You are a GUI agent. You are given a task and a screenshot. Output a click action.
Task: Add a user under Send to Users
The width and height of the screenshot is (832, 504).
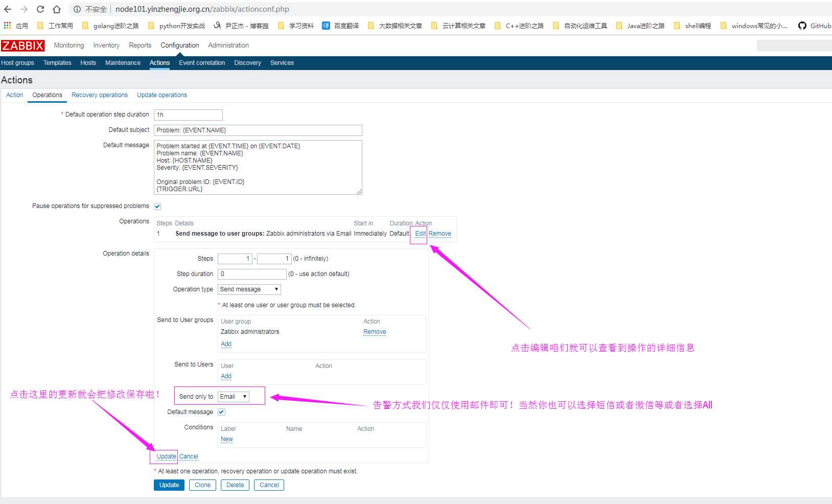pyautogui.click(x=226, y=376)
